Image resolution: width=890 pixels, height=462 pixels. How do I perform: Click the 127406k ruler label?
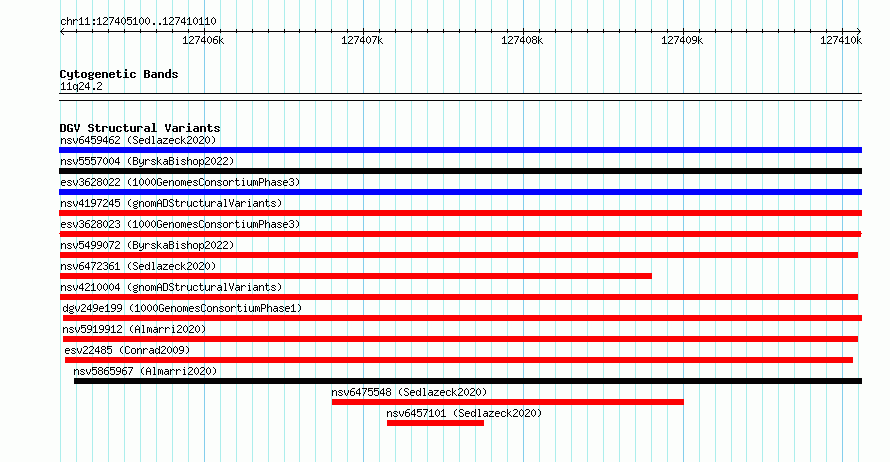click(x=203, y=40)
